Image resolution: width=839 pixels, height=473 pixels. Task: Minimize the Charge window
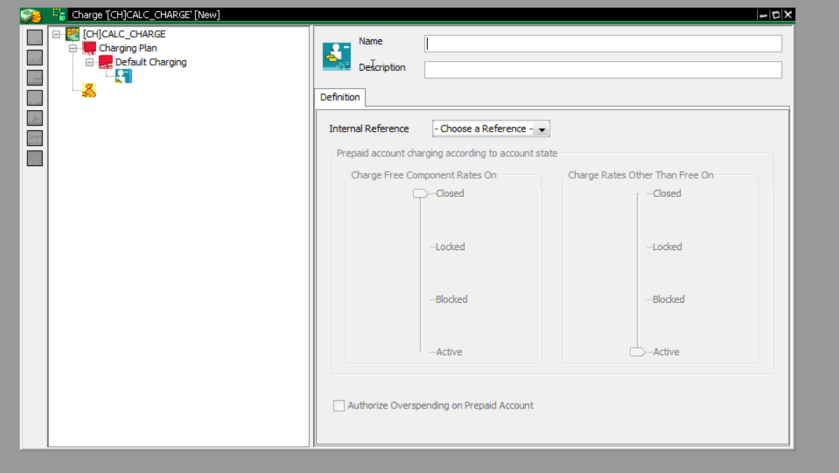(x=763, y=15)
